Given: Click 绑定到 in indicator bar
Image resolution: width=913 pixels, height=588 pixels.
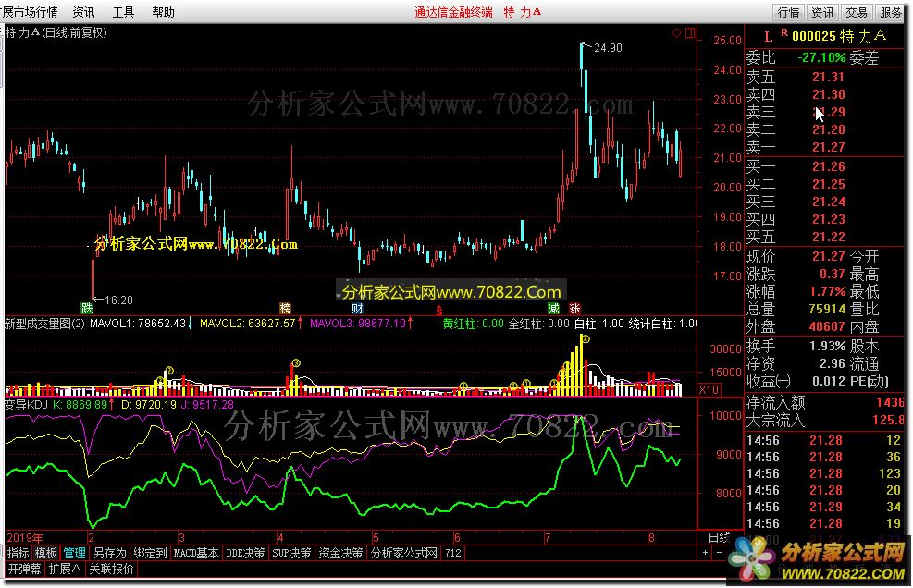Looking at the screenshot, I should (150, 553).
